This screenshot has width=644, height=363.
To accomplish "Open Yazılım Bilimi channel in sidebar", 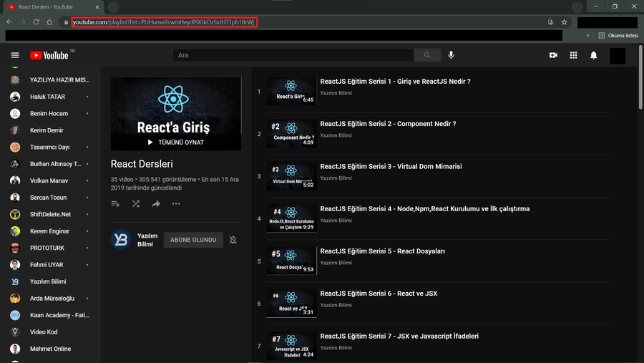I will click(x=50, y=281).
